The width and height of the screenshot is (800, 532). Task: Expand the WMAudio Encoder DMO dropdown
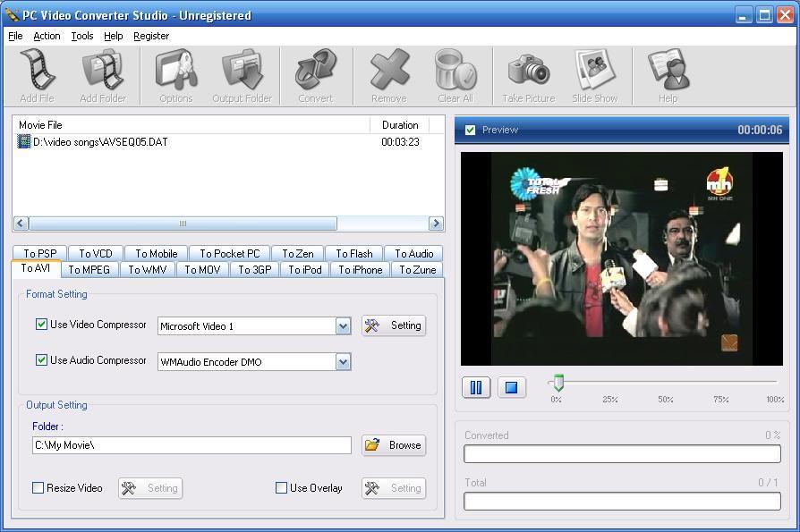pos(343,361)
